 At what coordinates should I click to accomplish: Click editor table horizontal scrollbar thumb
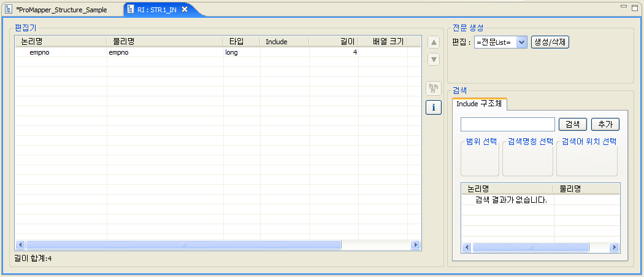183,245
